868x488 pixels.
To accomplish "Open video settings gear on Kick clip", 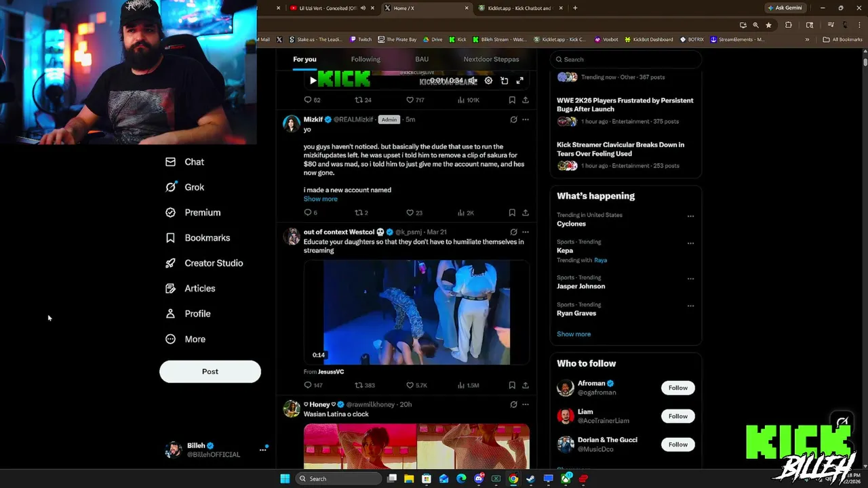I will tap(488, 81).
